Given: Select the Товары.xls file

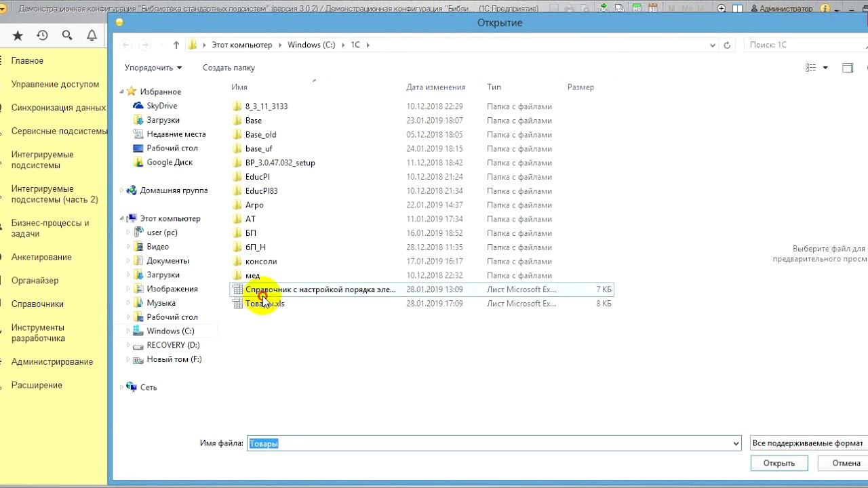Looking at the screenshot, I should (264, 304).
